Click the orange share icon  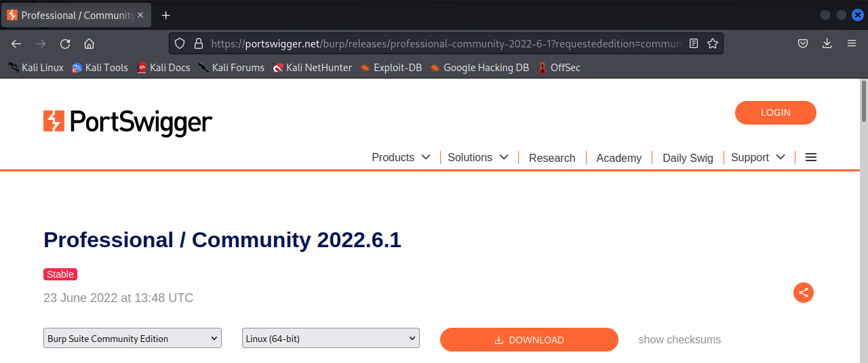point(804,293)
